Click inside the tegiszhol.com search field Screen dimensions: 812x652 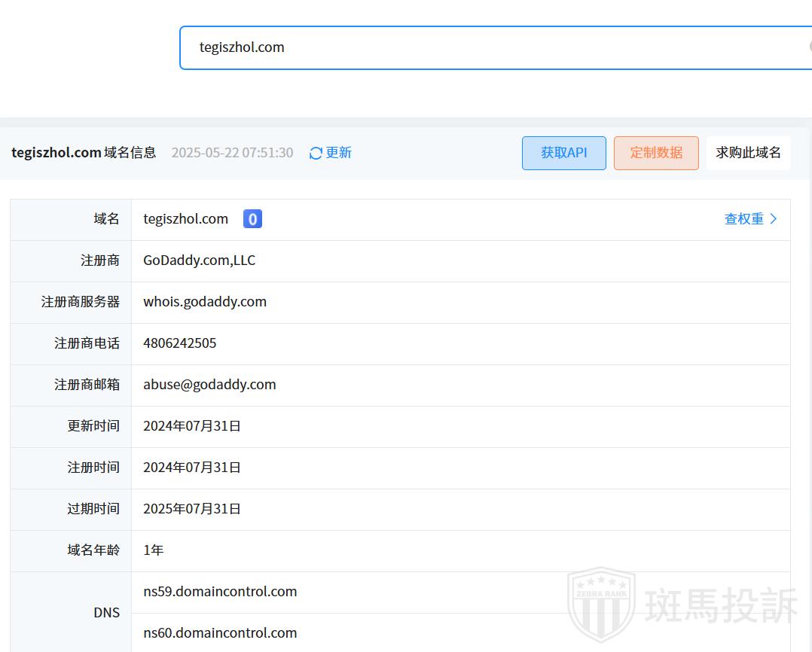tap(490, 47)
